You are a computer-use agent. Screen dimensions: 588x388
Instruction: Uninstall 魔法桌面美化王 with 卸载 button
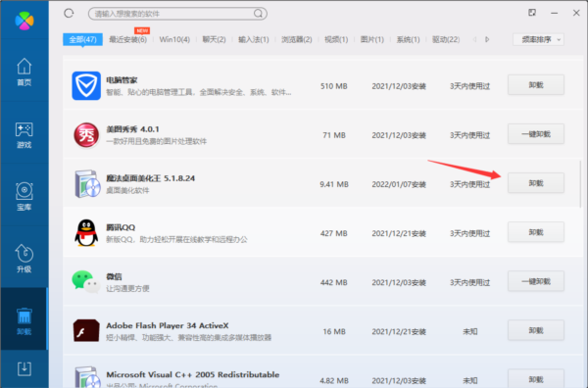[x=536, y=183]
